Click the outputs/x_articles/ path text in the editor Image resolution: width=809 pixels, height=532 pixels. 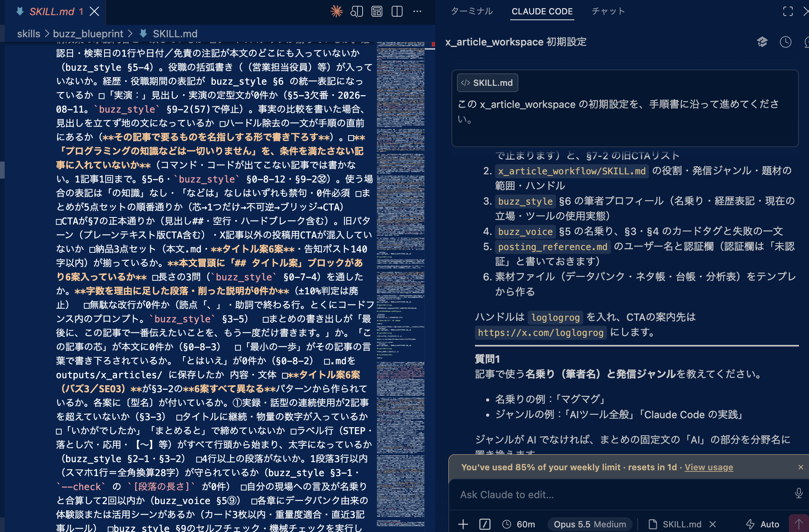coord(109,374)
